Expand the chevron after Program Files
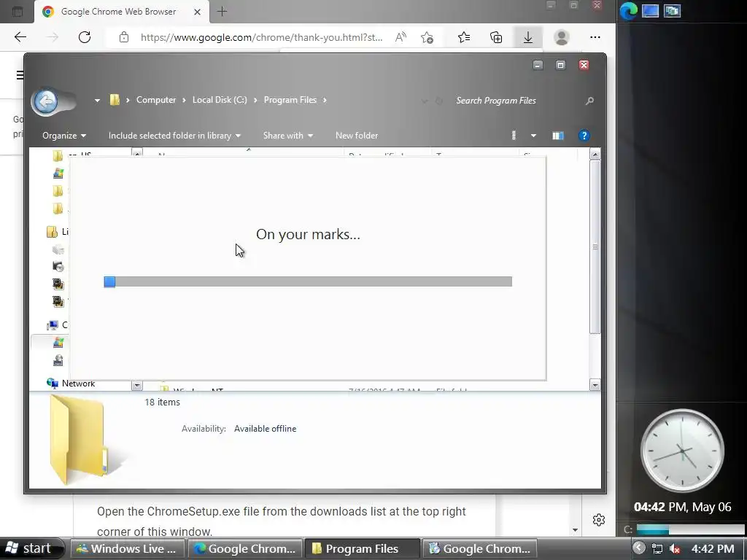Image resolution: width=747 pixels, height=560 pixels. [325, 100]
